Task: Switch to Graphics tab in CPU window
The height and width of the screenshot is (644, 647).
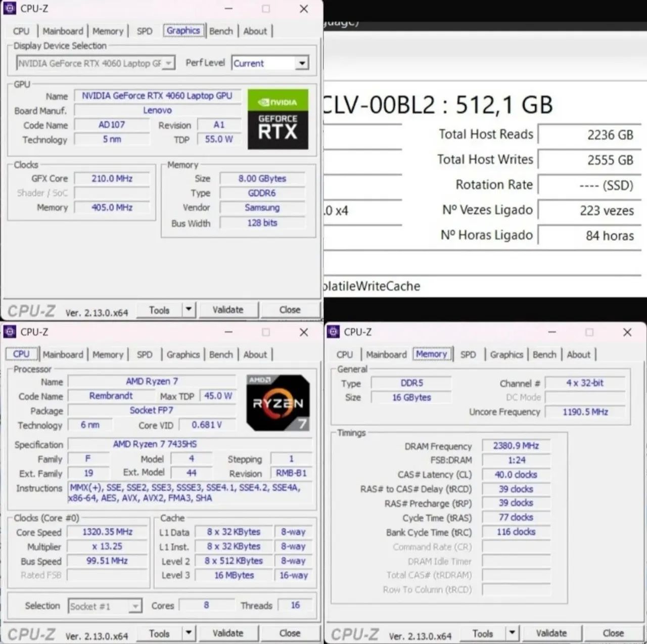Action: click(183, 355)
